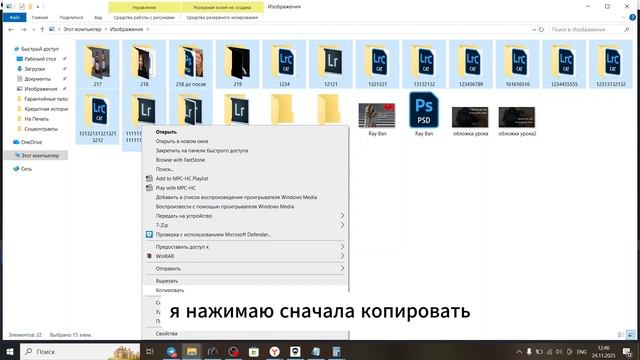This screenshot has height=360, width=640.
Task: Choose 'Play with MPC-HC' entry
Action: point(246,188)
